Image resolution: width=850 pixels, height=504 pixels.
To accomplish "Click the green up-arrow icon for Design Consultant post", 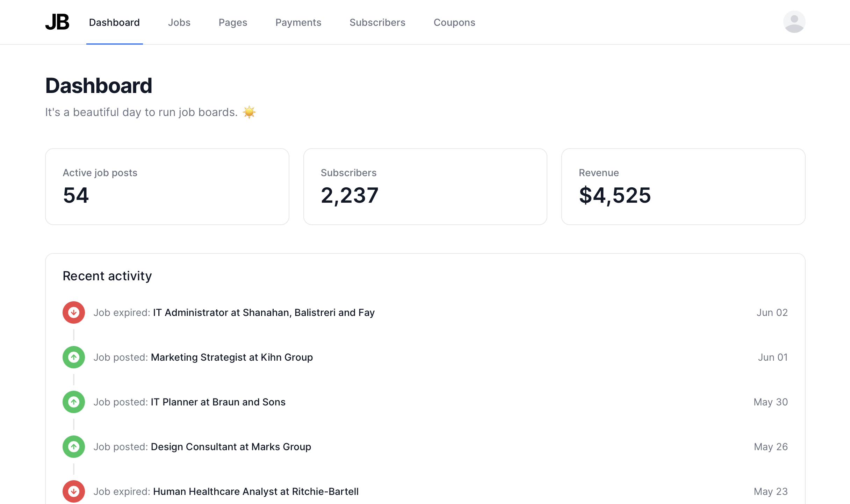I will pos(74,446).
